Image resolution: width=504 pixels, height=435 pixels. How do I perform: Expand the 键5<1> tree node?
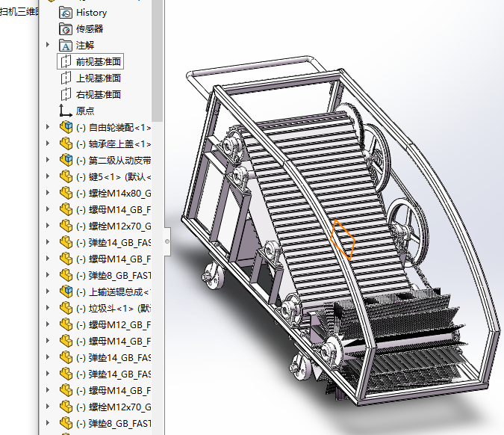[x=48, y=176]
